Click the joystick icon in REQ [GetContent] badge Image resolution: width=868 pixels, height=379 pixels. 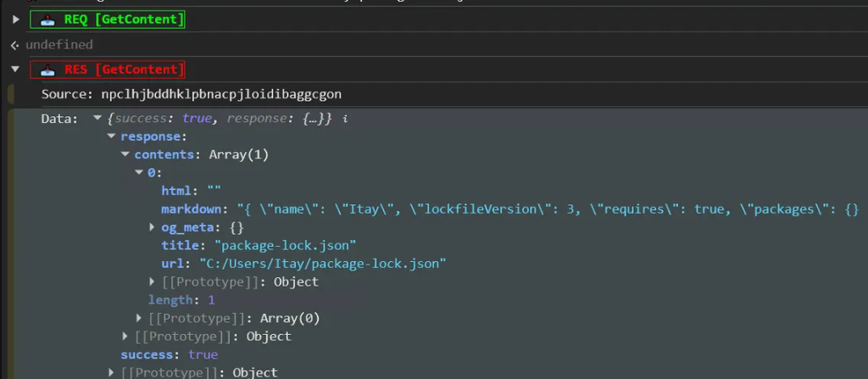(x=45, y=20)
